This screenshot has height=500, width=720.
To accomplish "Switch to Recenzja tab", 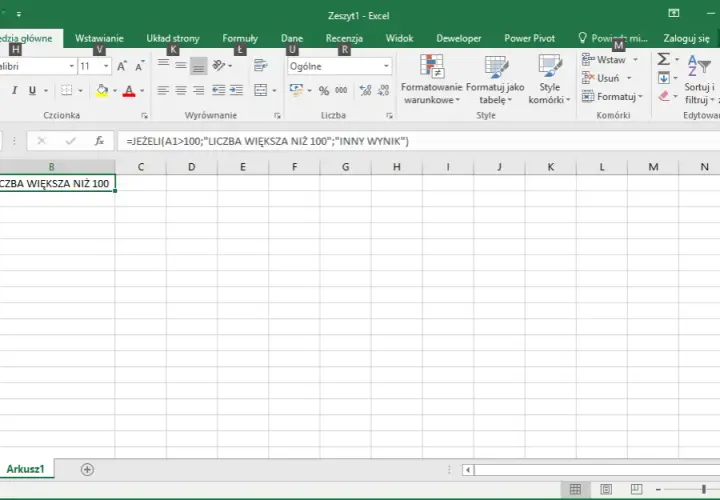I will tap(344, 39).
